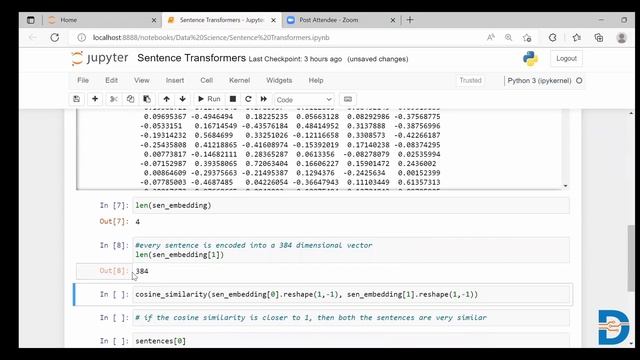Image resolution: width=640 pixels, height=360 pixels.
Task: Save notebook with the floppy disk icon
Action: click(x=76, y=99)
